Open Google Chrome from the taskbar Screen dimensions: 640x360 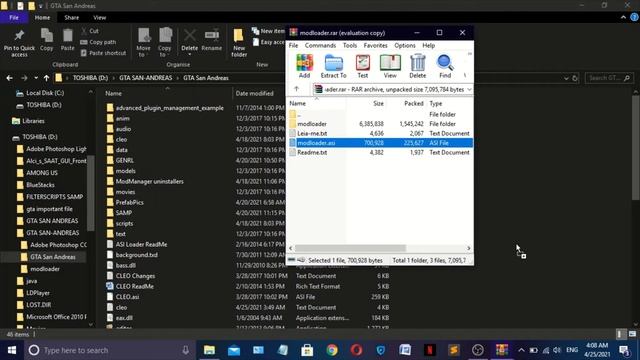pos(332,350)
